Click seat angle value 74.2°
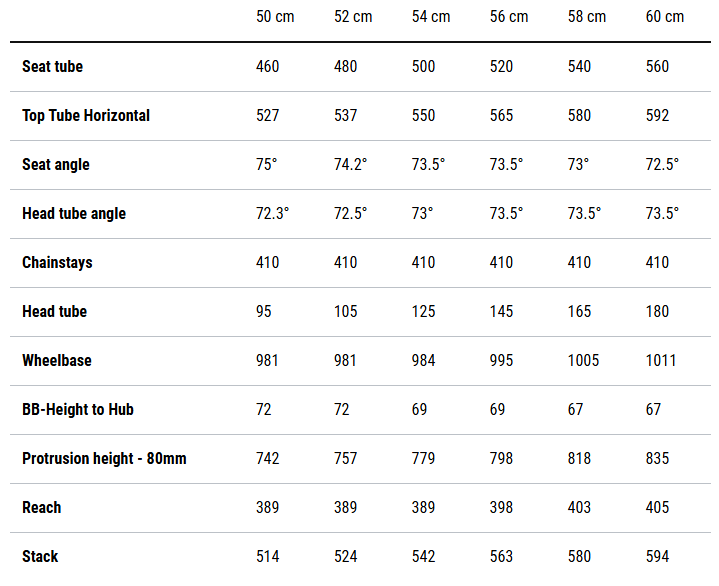The width and height of the screenshot is (719, 586). click(350, 165)
